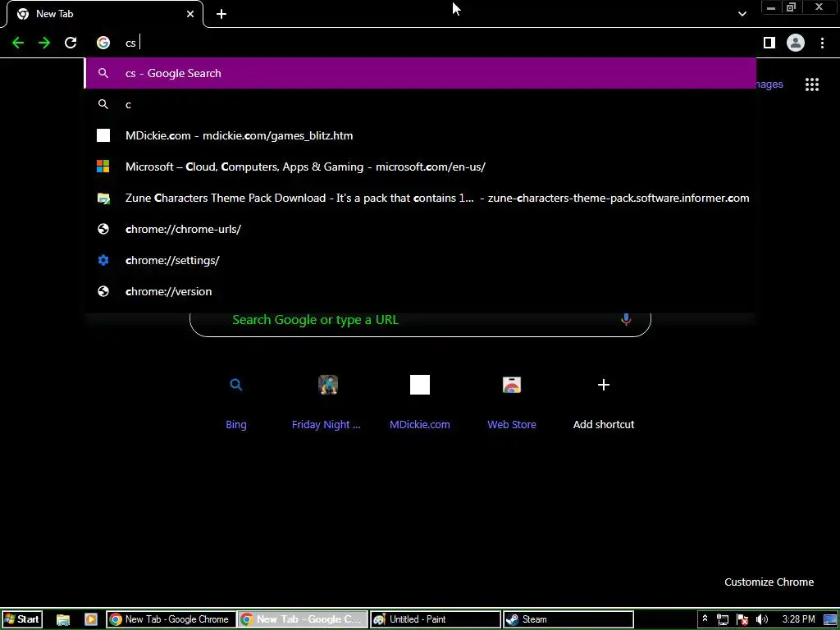Open the media player quick launch icon
840x630 pixels.
pos(90,619)
